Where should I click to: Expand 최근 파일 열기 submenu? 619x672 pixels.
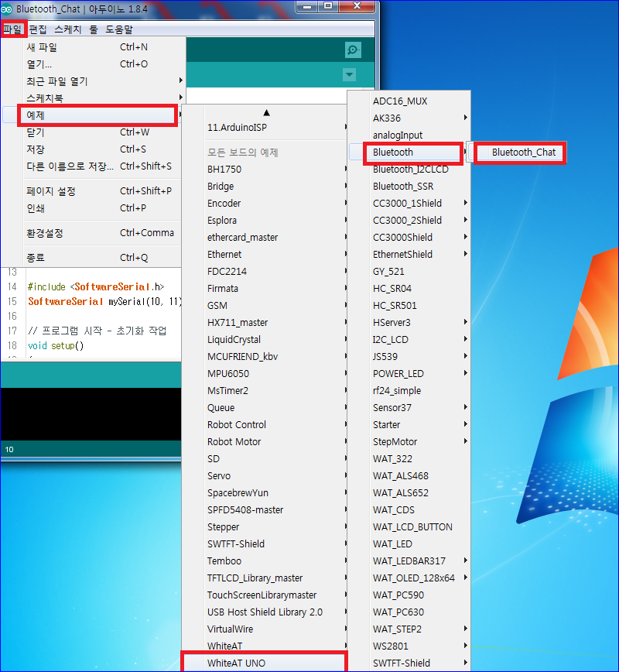pos(93,81)
